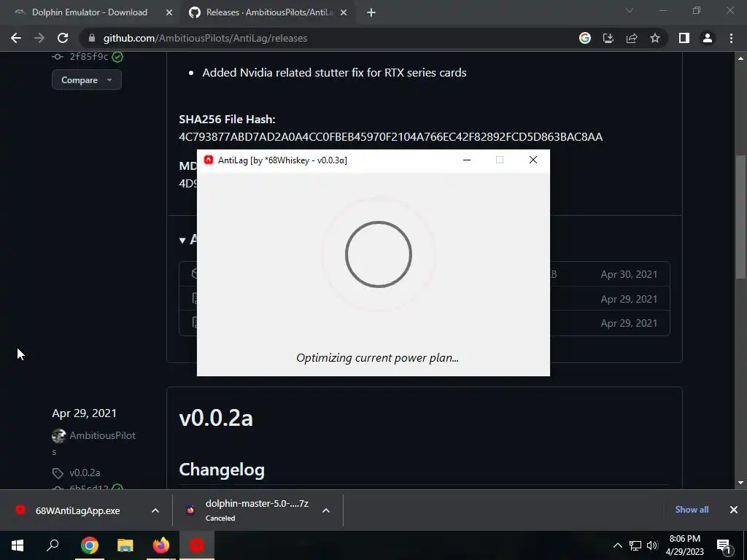Open options arrow for dolphin-master download
The image size is (747, 560).
click(326, 510)
